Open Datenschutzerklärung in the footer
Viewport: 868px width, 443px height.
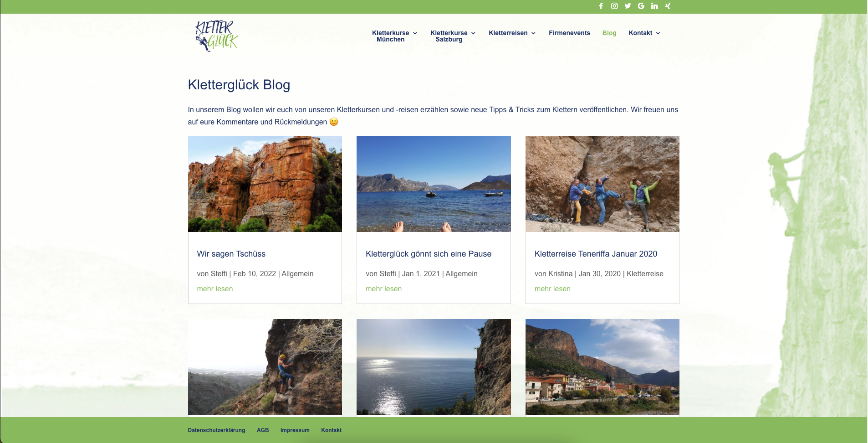click(216, 430)
